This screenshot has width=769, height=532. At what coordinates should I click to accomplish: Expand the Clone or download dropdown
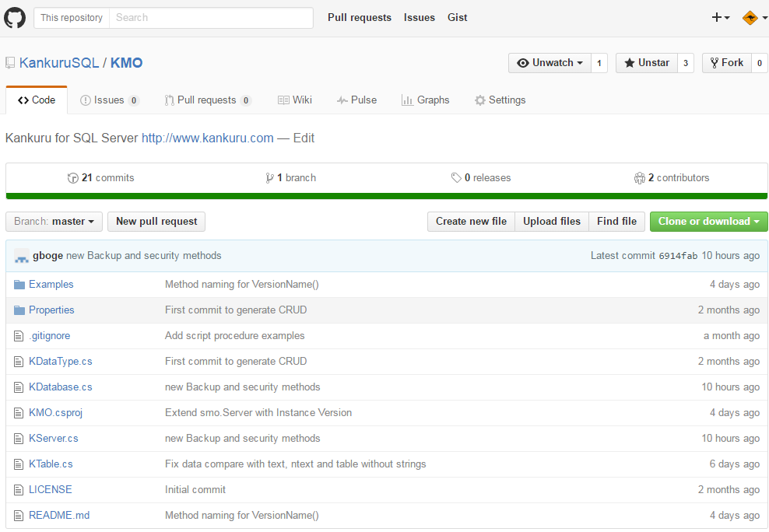tap(708, 222)
